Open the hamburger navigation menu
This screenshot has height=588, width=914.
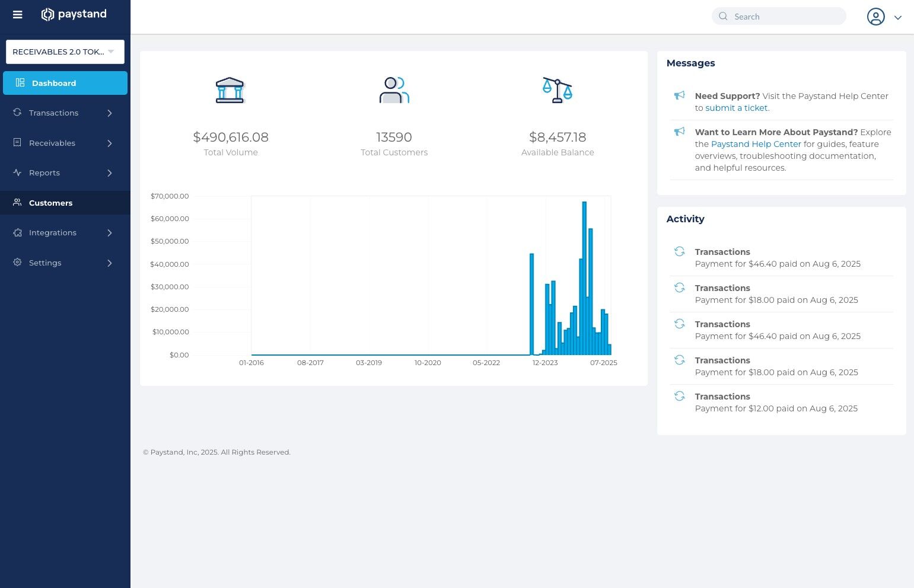click(x=17, y=15)
